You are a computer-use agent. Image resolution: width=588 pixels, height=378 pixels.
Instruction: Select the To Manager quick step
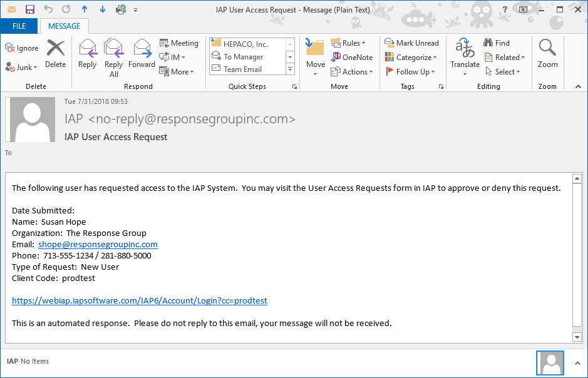click(x=243, y=57)
